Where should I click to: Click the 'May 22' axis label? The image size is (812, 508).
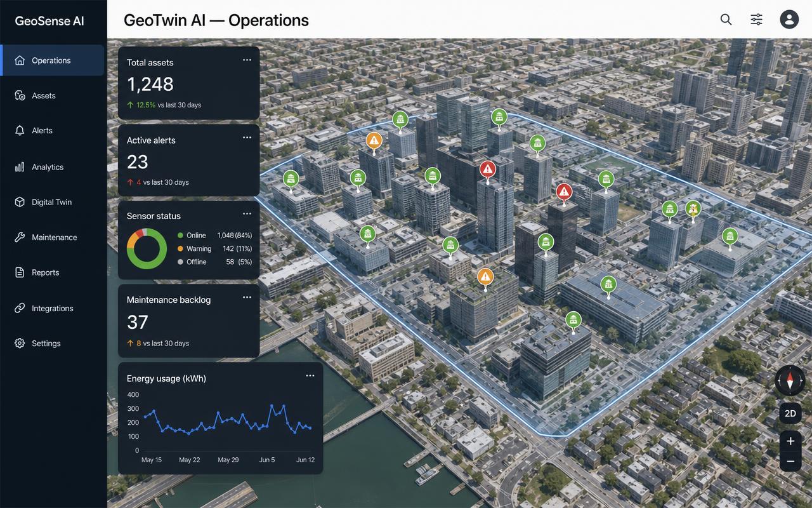point(190,460)
